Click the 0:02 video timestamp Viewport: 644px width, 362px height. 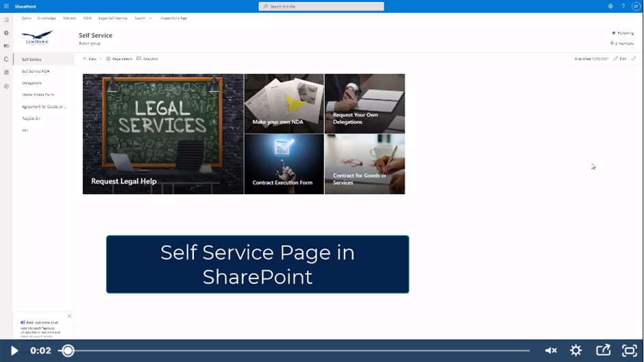click(40, 350)
